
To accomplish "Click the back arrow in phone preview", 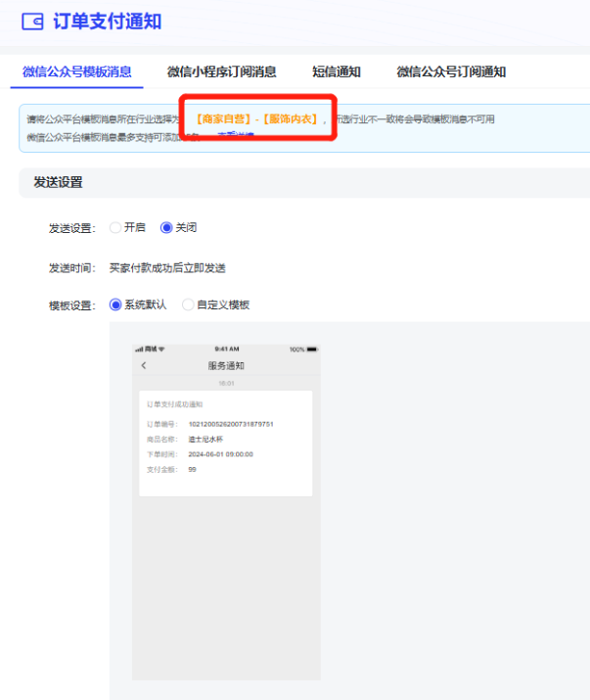I will [x=144, y=365].
